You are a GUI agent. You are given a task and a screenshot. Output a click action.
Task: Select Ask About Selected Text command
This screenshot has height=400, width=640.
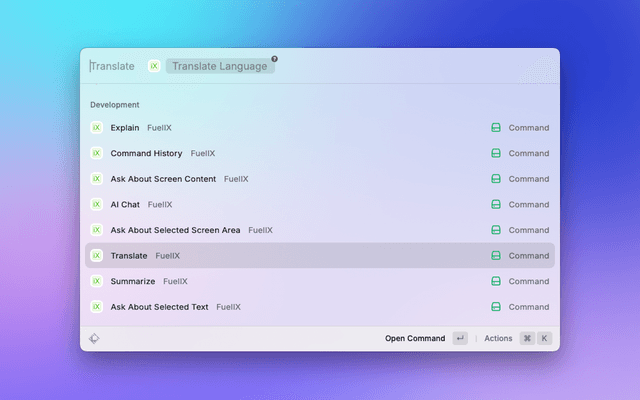159,307
